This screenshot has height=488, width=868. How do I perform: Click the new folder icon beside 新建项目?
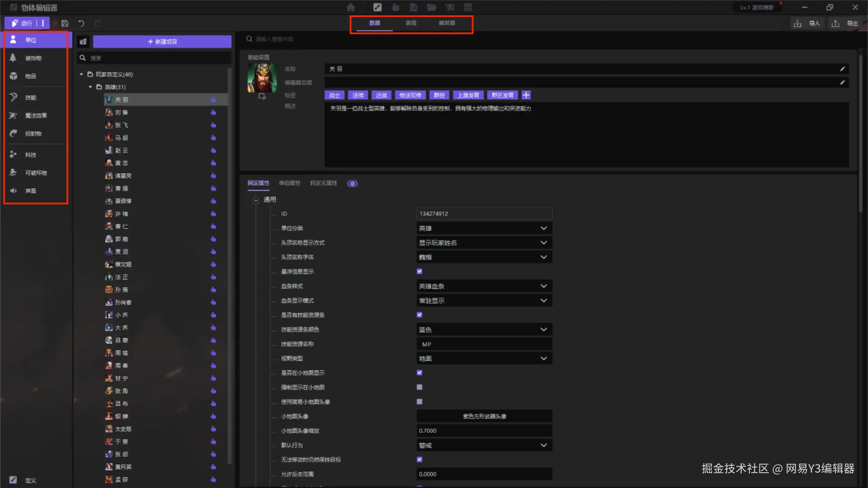point(83,42)
